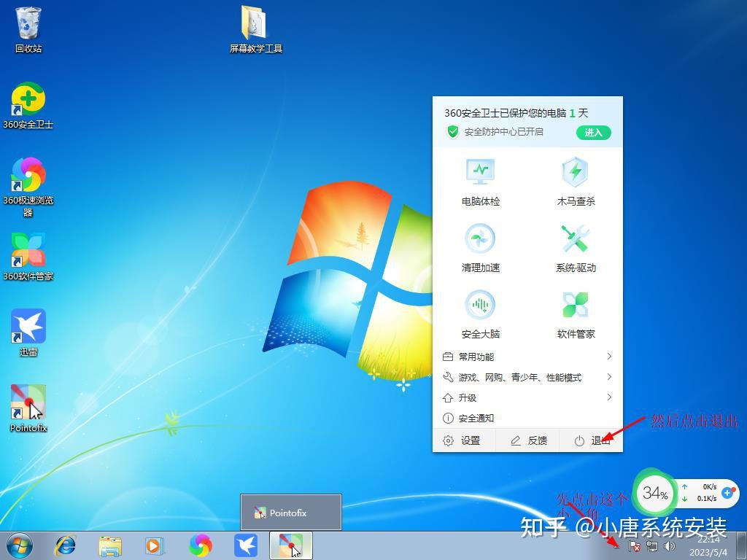Open 设置 in 360 panel footer

click(x=462, y=440)
